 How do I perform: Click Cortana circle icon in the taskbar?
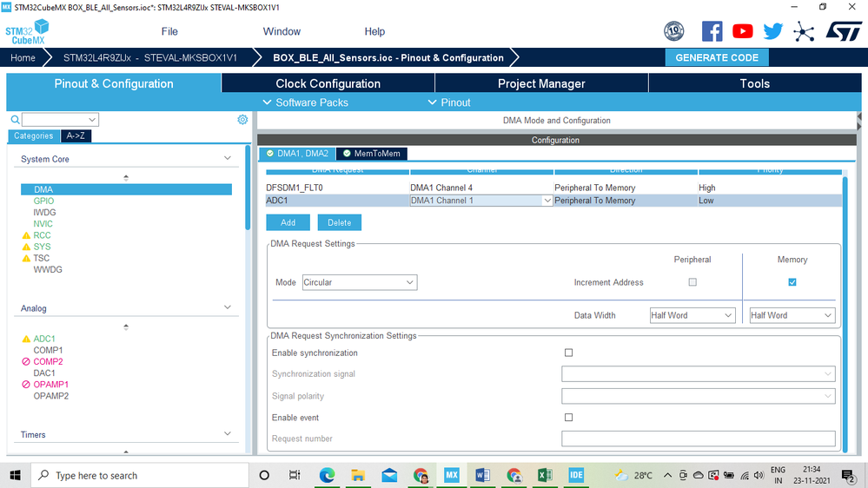264,475
